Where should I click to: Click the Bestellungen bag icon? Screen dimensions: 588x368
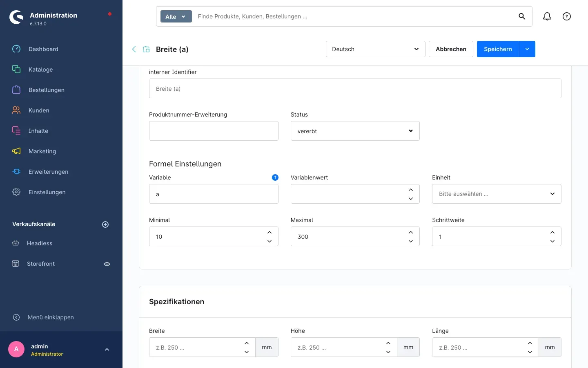[16, 90]
